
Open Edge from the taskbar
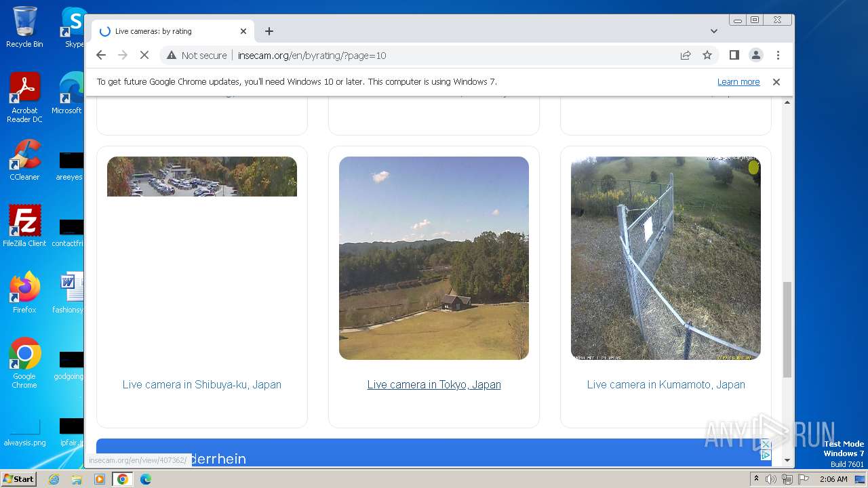pyautogui.click(x=146, y=479)
